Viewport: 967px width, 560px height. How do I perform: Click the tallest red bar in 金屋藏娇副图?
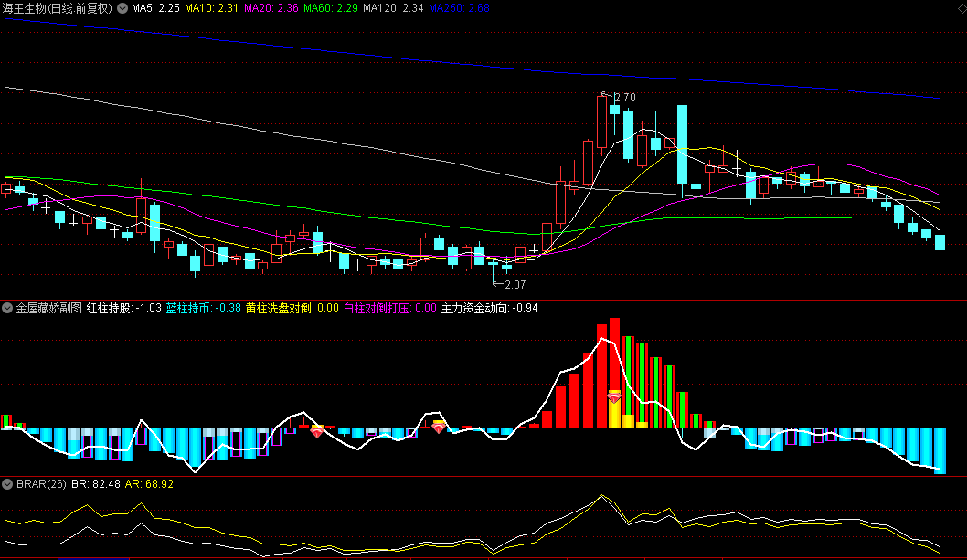pos(614,373)
